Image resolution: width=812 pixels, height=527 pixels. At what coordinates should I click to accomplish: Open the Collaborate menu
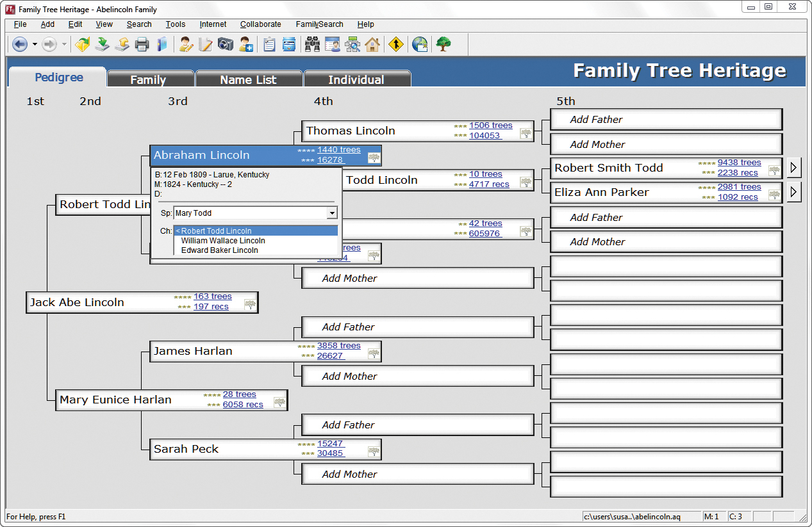coord(260,24)
